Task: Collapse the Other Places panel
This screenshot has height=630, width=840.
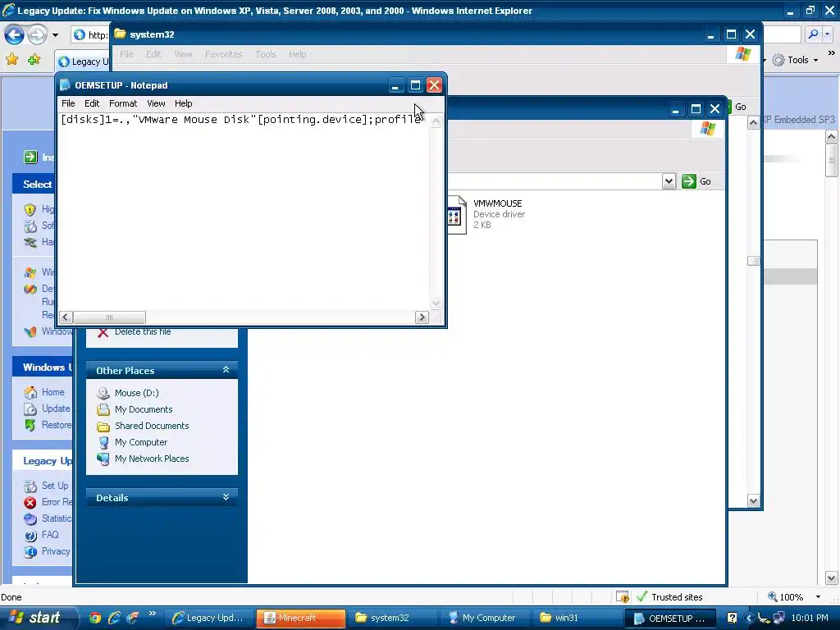Action: [226, 370]
